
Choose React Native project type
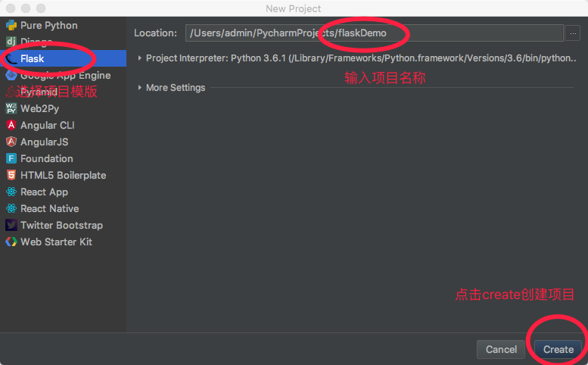click(x=63, y=208)
